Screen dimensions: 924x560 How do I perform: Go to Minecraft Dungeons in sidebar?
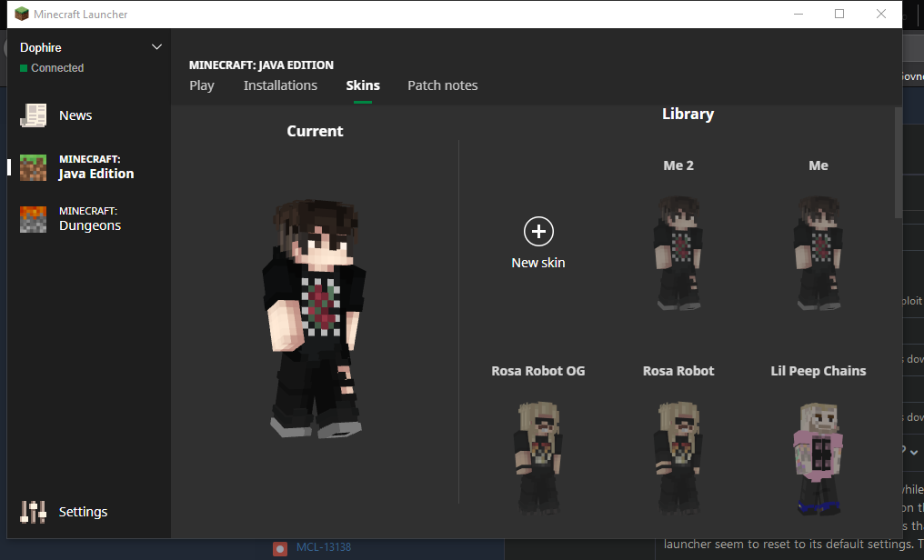pos(89,219)
